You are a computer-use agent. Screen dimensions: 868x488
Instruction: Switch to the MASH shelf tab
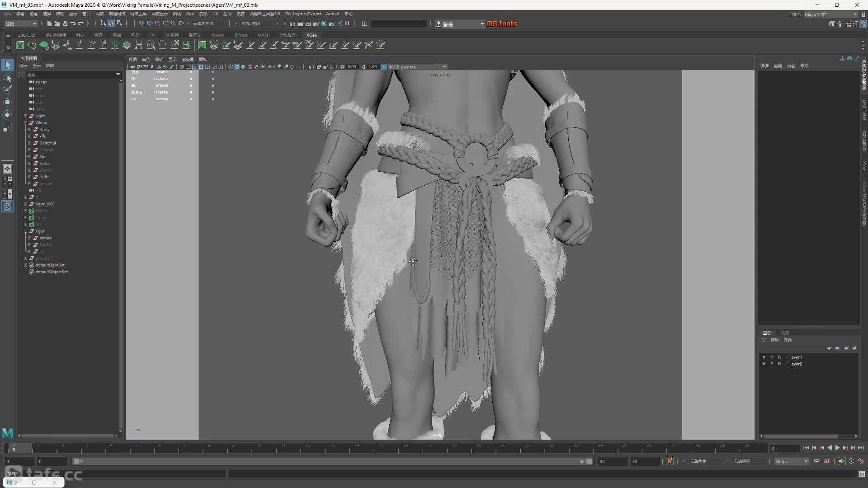(264, 35)
